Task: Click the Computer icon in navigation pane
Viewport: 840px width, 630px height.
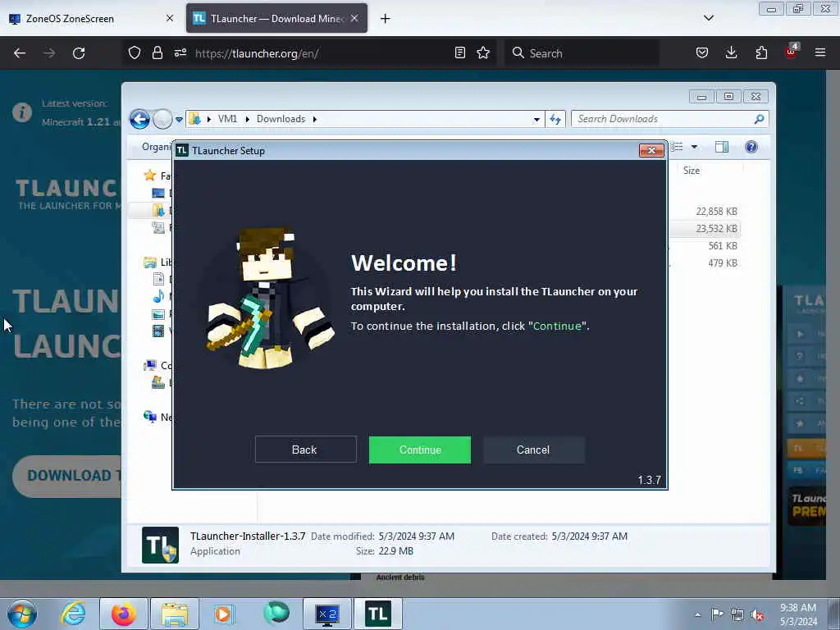Action: tap(150, 365)
